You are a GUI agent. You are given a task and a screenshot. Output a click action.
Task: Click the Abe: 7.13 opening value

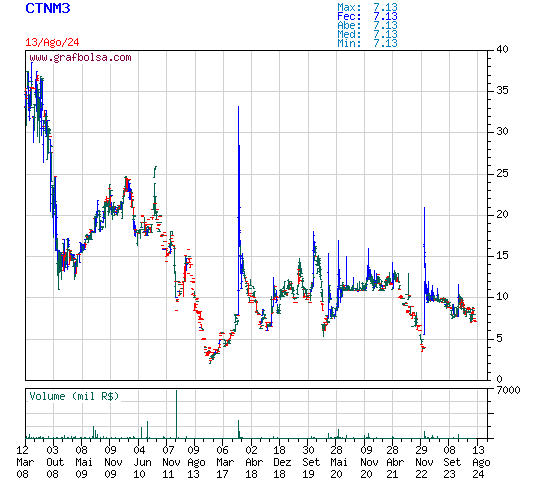367,25
